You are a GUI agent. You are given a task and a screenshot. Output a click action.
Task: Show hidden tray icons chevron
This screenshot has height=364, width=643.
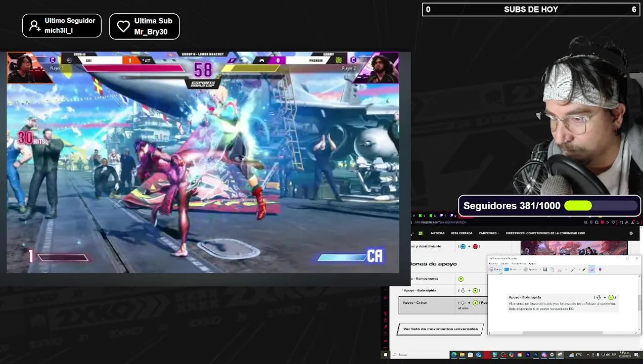pyautogui.click(x=588, y=355)
